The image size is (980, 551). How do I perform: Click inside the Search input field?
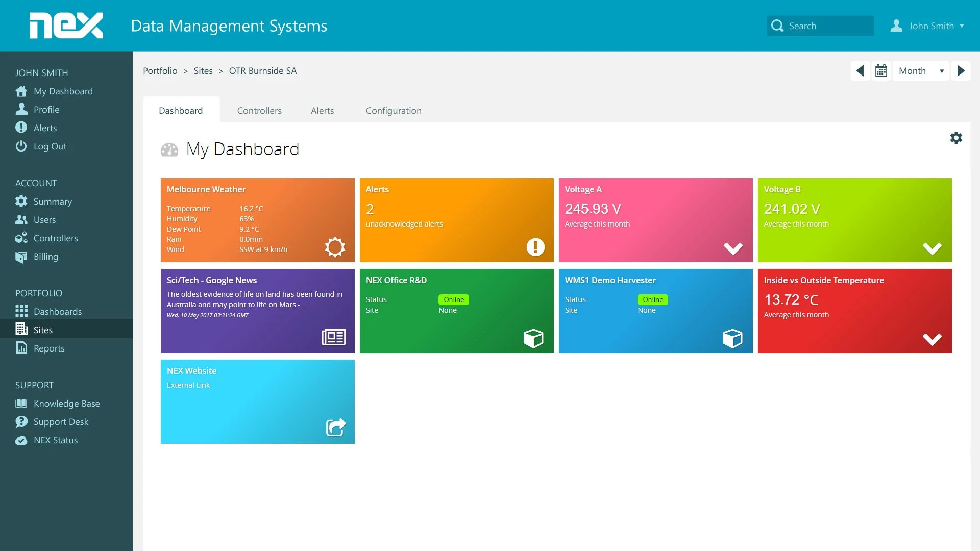click(827, 26)
